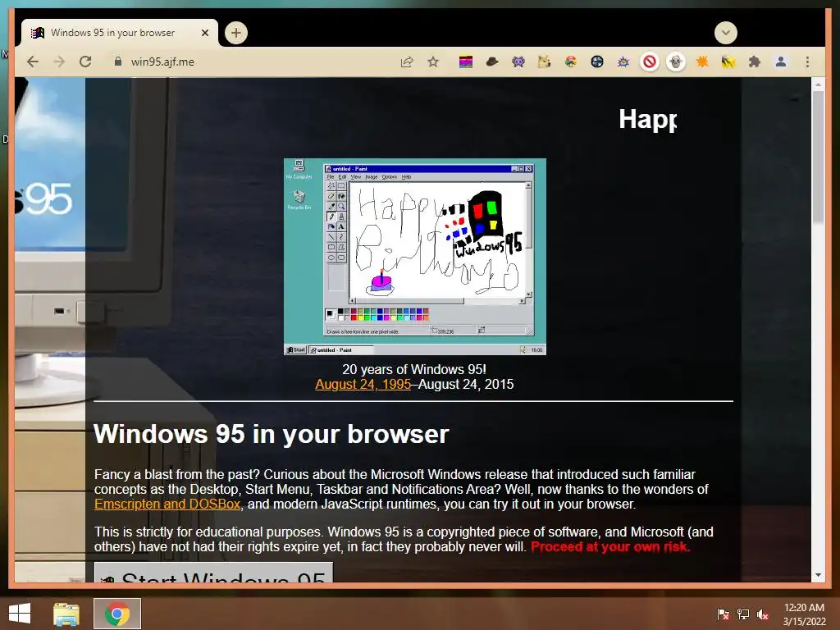Viewport: 840px width, 630px height.
Task: Click the Chrome taskbar icon
Action: 117,614
